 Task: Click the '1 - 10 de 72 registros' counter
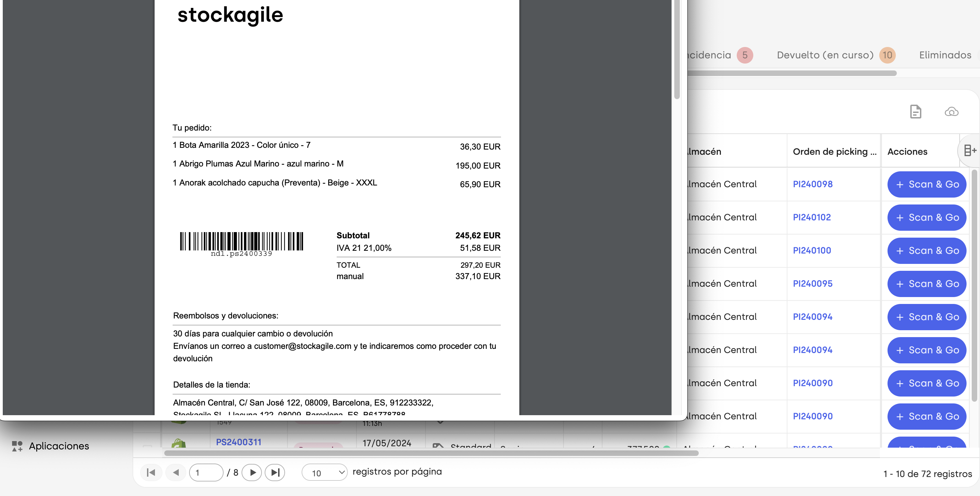[x=928, y=474]
